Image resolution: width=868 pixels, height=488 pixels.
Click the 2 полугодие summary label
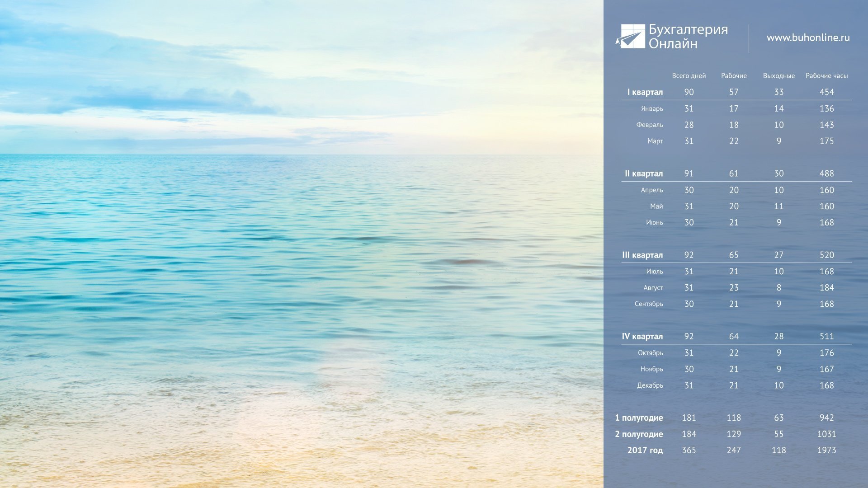(x=638, y=434)
